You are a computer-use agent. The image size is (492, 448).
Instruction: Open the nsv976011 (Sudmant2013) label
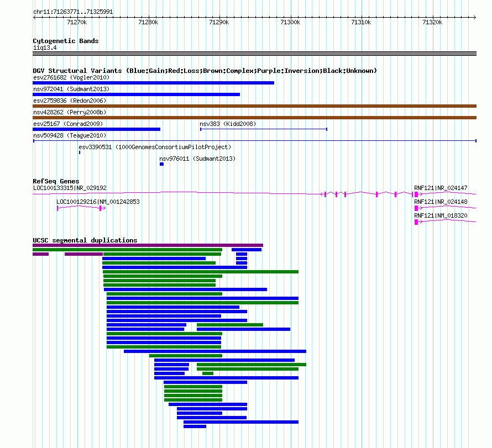(x=197, y=159)
